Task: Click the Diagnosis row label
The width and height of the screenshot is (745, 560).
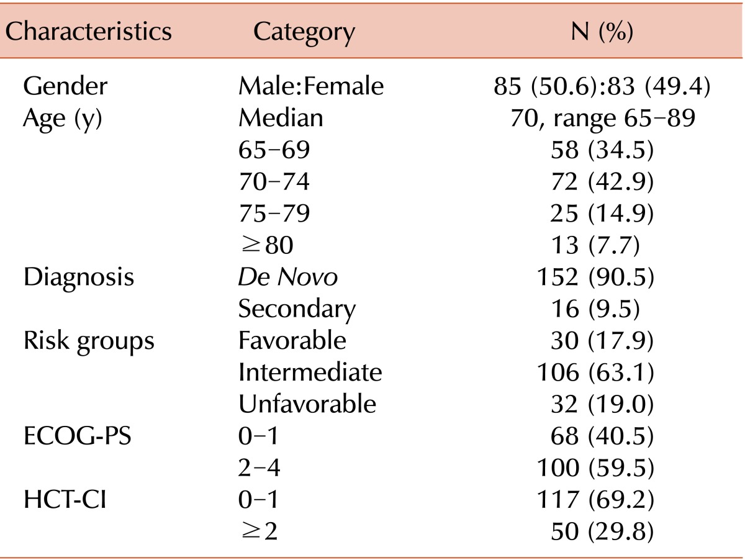Action: point(78,277)
